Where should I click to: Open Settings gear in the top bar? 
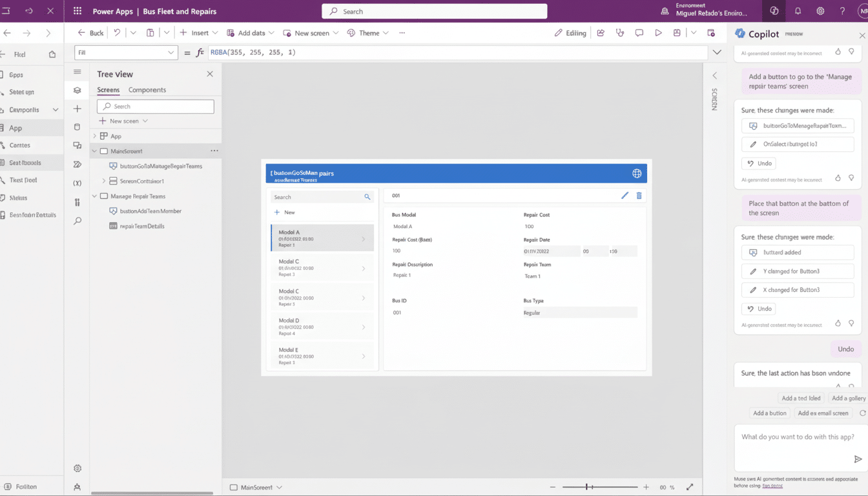click(820, 11)
